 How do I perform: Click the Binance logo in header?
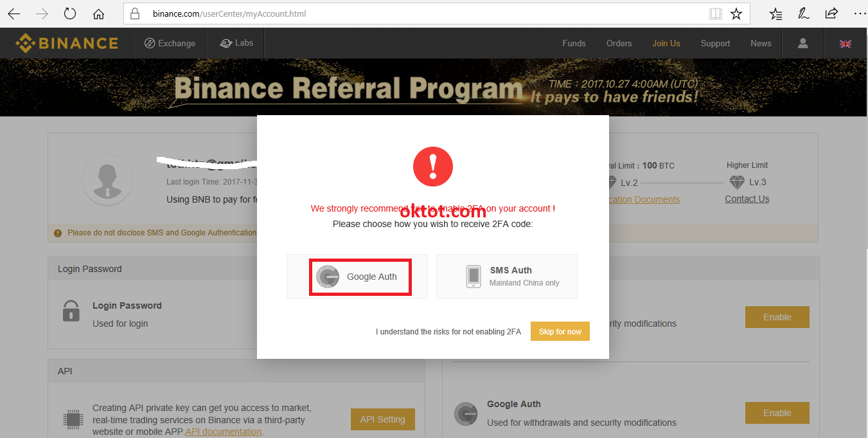67,43
